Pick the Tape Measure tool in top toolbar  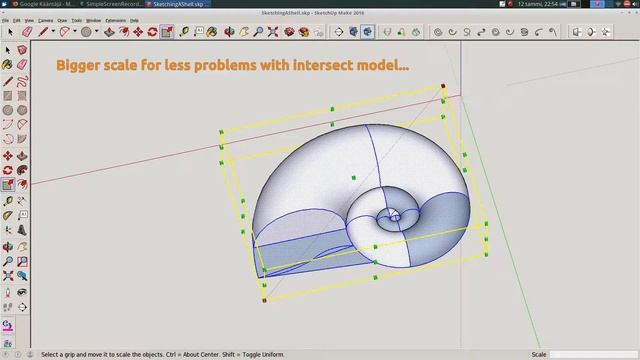pyautogui.click(x=184, y=31)
